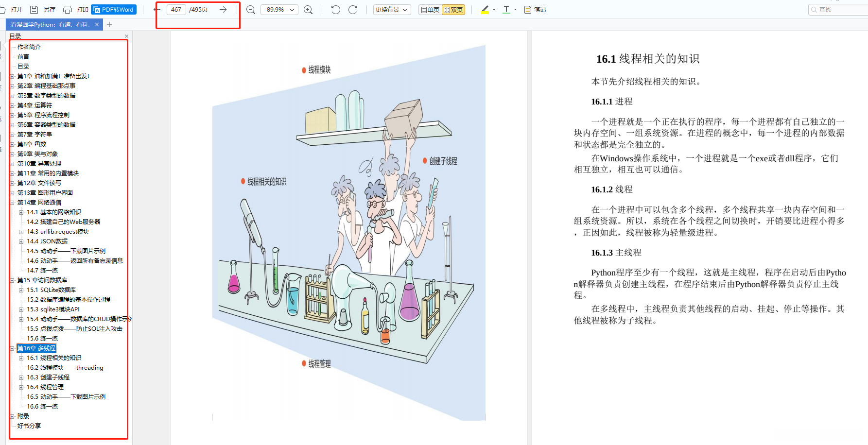
Task: Click the 查找 search field
Action: point(838,10)
